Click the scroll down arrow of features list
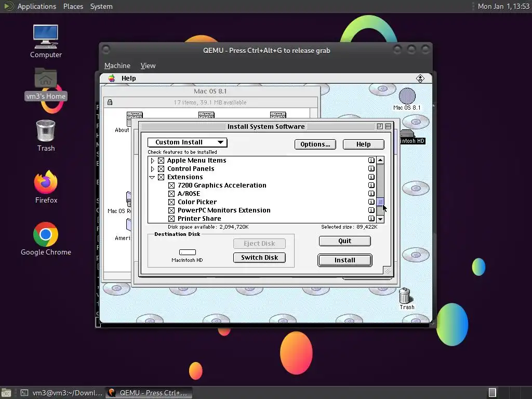This screenshot has height=399, width=532. pyautogui.click(x=380, y=219)
